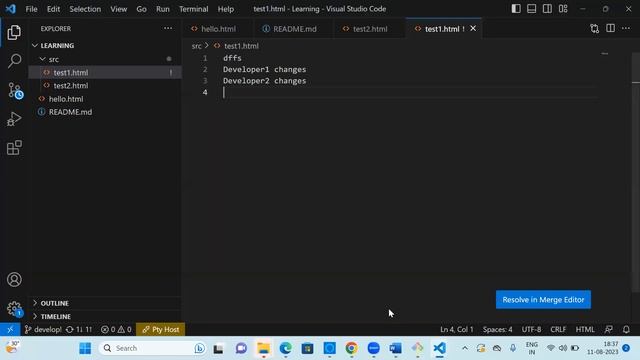Open the View menu
Image resolution: width=640 pixels, height=360 pixels.
coord(118,9)
